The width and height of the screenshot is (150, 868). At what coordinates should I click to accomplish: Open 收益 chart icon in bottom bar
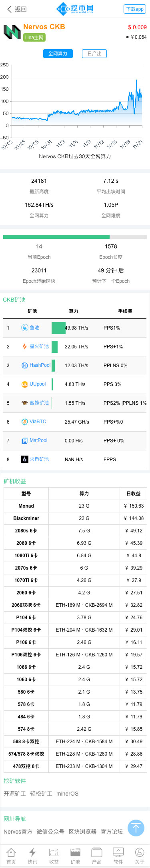click(54, 855)
